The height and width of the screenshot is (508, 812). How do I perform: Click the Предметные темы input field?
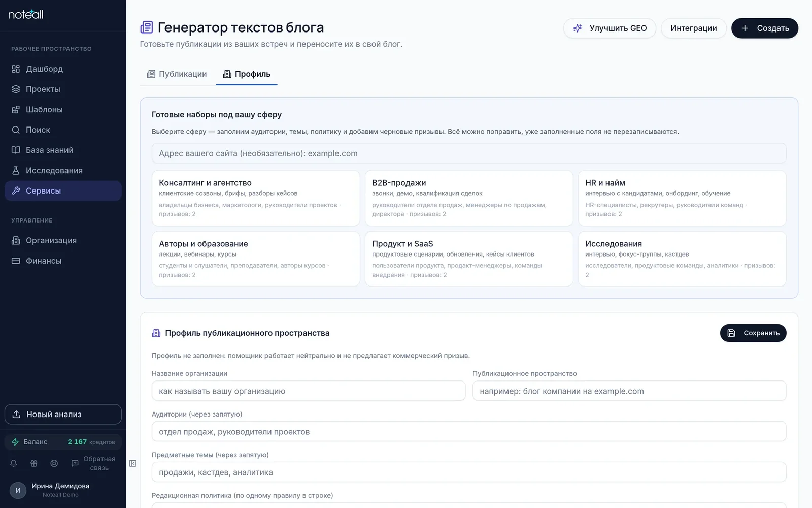(469, 472)
